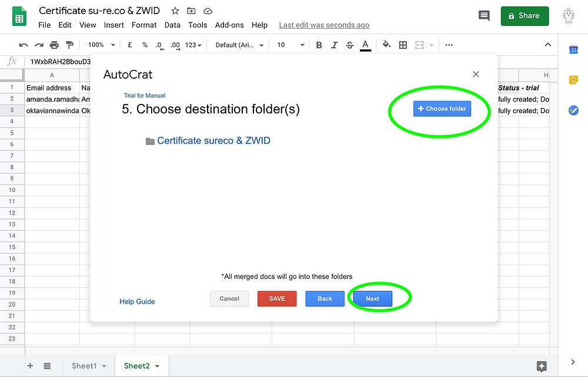Screen dimensions: 588x377
Task: Activate the Paint format roller tool
Action: coord(70,45)
